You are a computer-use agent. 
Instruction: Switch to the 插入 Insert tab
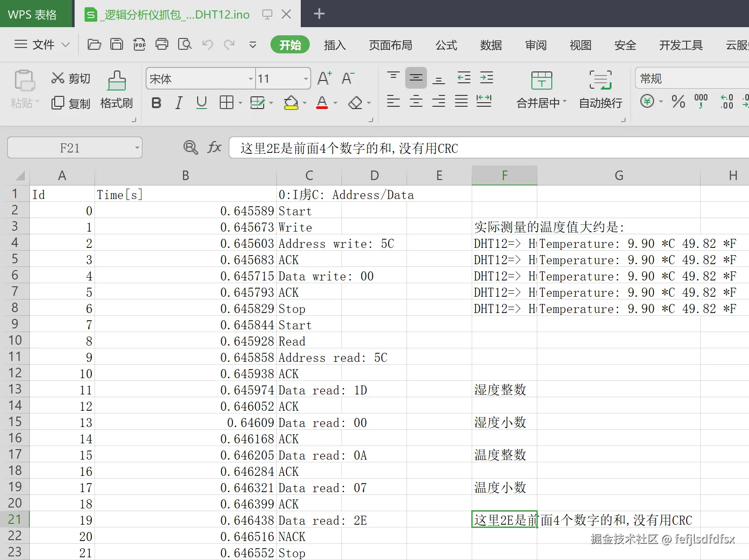(335, 45)
